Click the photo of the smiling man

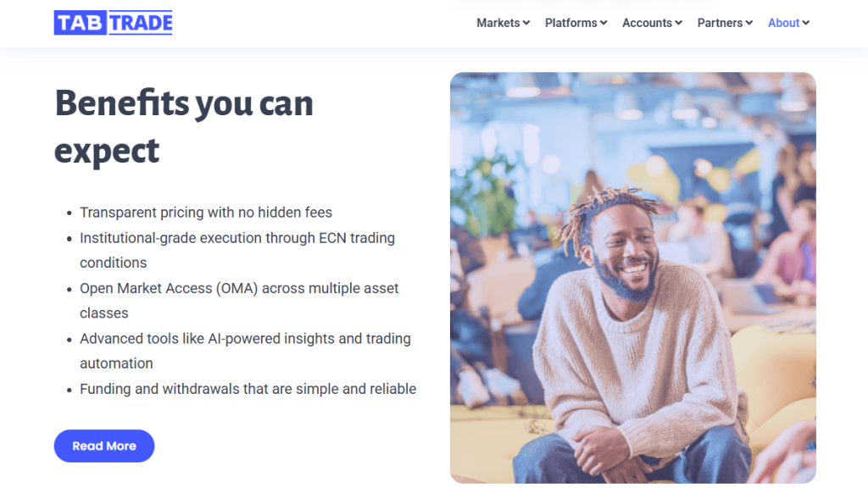pyautogui.click(x=632, y=278)
